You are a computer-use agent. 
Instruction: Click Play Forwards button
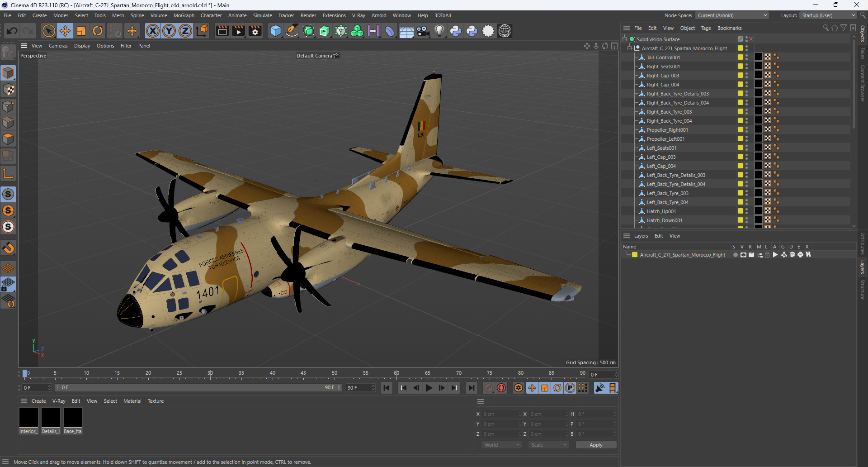(x=429, y=388)
